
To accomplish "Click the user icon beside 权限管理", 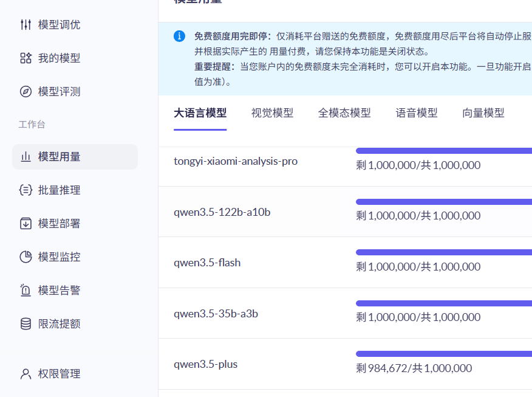I will 26,374.
